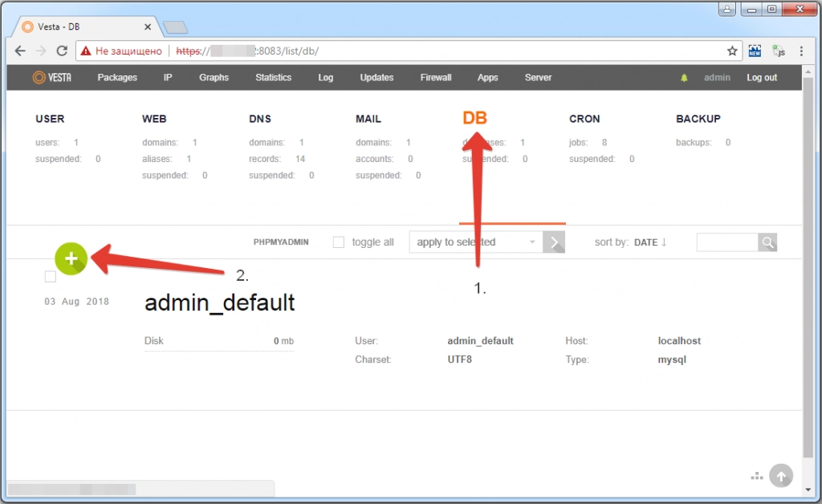Click the scroll-to-top arrow circle
822x504 pixels.
pyautogui.click(x=780, y=476)
